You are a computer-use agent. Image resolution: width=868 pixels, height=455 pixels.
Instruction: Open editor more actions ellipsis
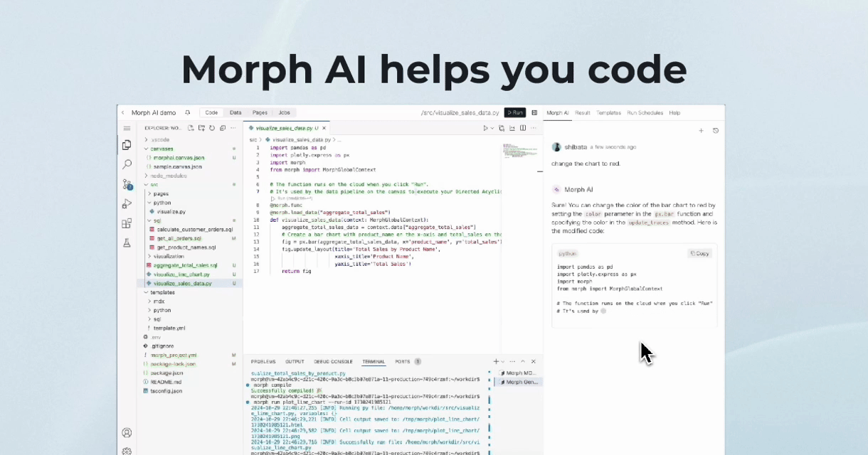(x=534, y=128)
